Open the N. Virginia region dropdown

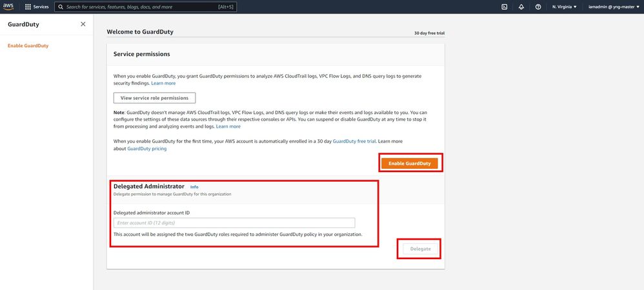[x=565, y=7]
